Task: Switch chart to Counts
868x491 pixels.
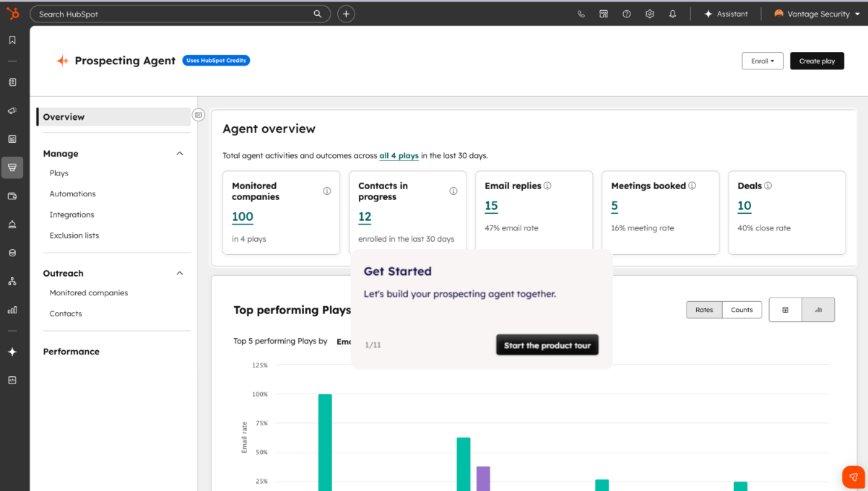Action: tap(742, 310)
